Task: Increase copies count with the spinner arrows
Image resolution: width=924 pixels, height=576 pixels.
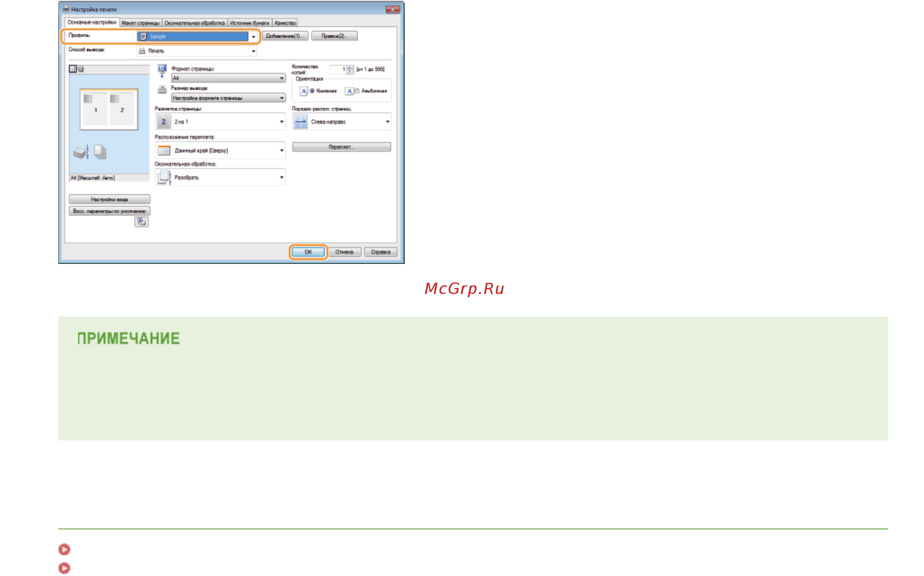Action: pos(350,68)
